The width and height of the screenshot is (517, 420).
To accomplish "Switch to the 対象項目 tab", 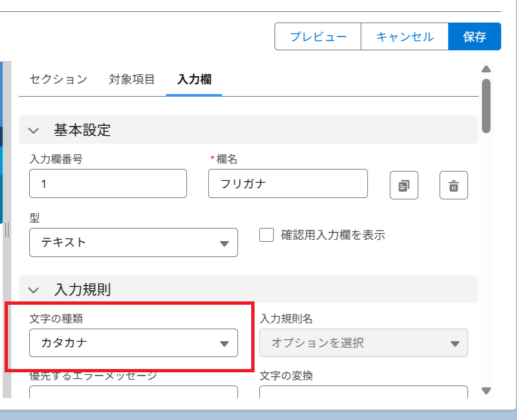I will 132,79.
